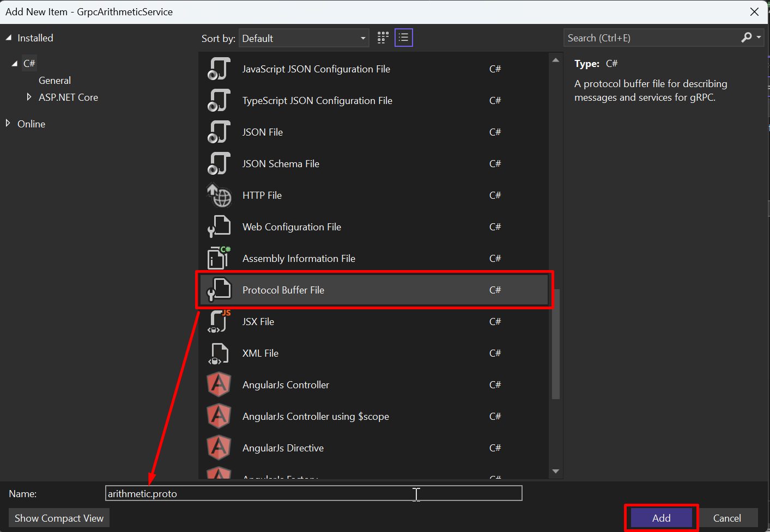Click Show Compact View button
The image size is (770, 532).
59,518
